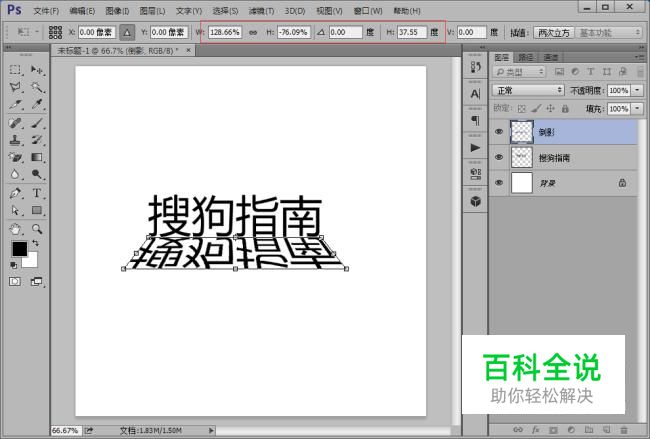Image resolution: width=650 pixels, height=439 pixels.
Task: Open the Character panel icon
Action: pyautogui.click(x=475, y=94)
